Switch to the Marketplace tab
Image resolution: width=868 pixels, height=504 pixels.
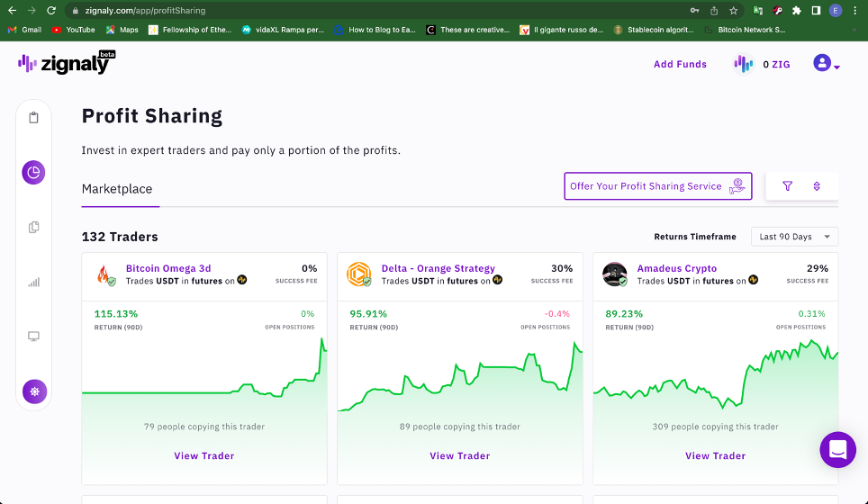click(117, 189)
